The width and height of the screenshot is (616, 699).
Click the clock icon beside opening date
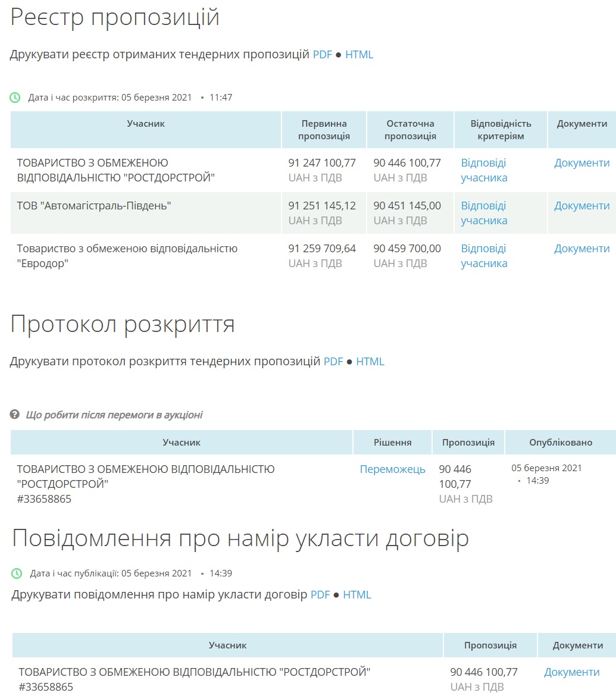click(15, 98)
